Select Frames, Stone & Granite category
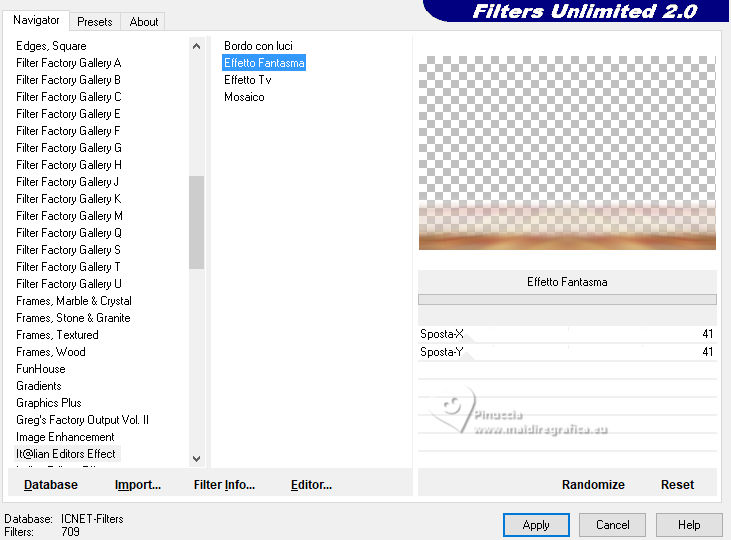Image resolution: width=731 pixels, height=540 pixels. tap(73, 318)
